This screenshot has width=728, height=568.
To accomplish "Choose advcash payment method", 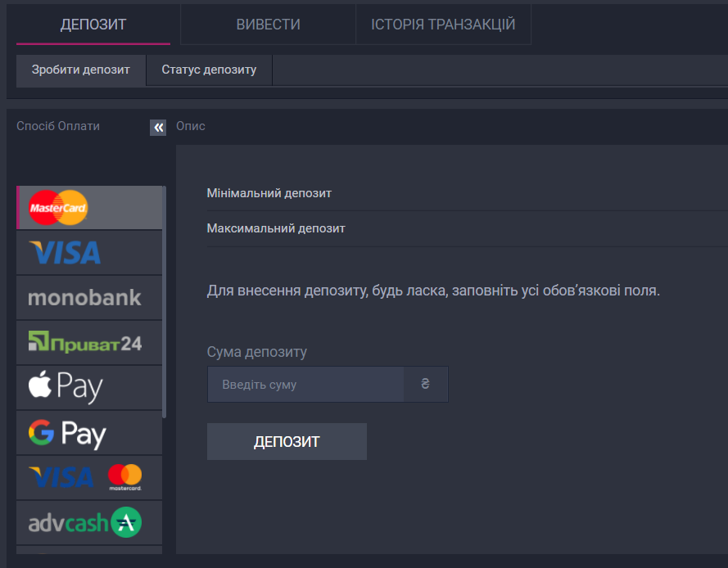I will coord(89,522).
